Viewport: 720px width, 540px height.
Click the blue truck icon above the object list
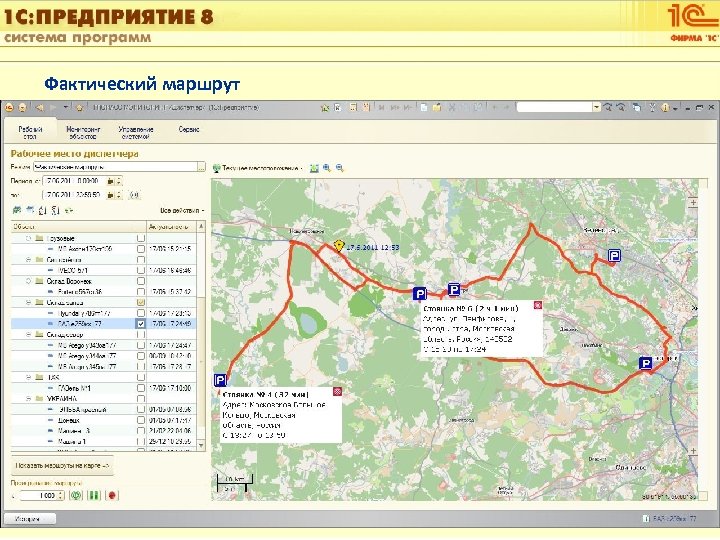pyautogui.click(x=30, y=210)
